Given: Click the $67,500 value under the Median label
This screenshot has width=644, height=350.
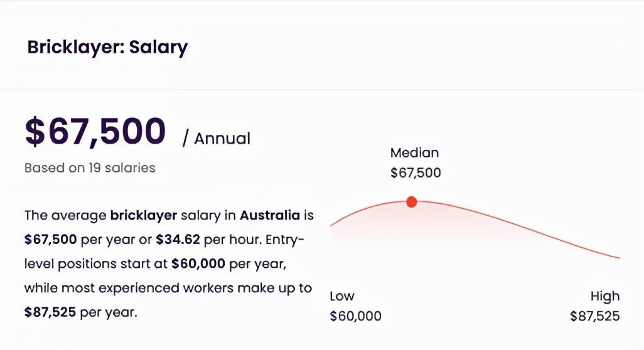Looking at the screenshot, I should tap(416, 172).
